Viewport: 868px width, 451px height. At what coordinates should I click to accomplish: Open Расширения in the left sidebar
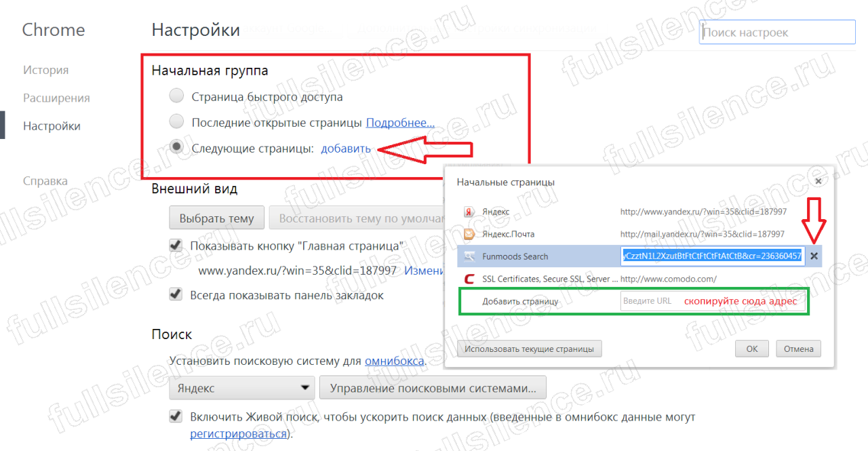click(x=56, y=98)
